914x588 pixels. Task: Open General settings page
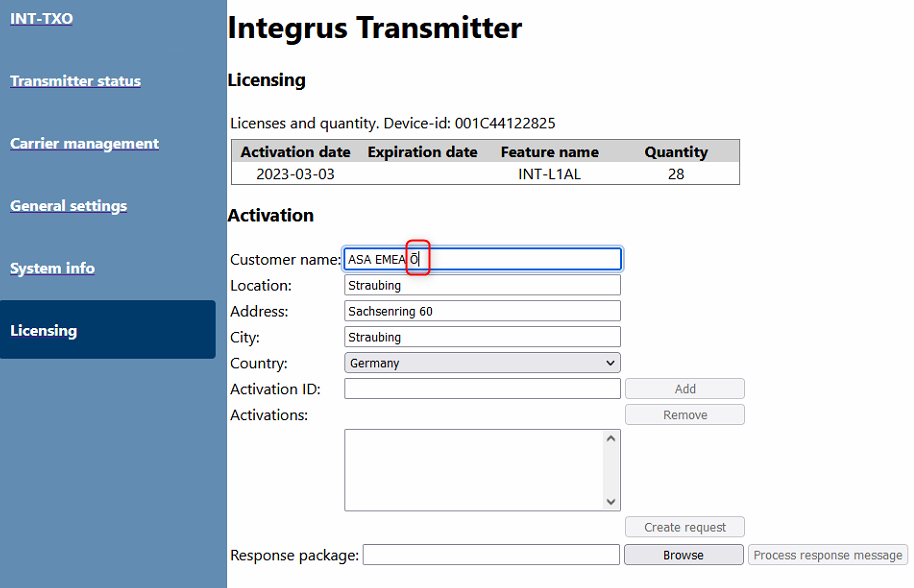[x=68, y=206]
